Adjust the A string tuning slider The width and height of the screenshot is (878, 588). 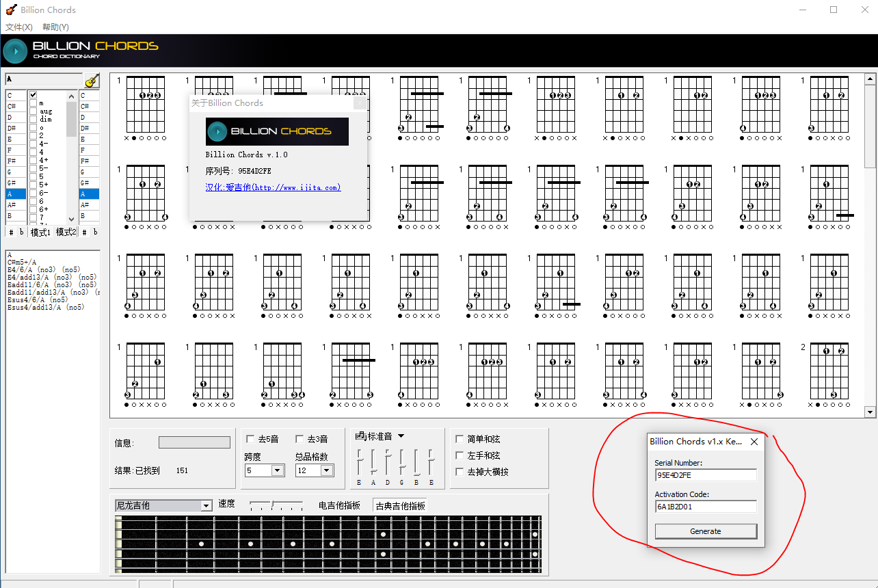(x=373, y=462)
